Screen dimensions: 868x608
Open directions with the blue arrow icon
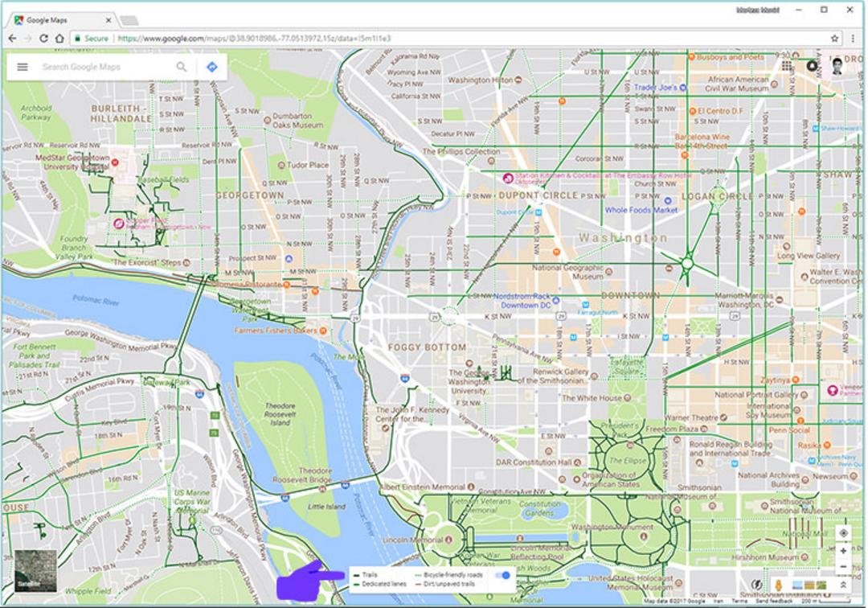click(211, 67)
